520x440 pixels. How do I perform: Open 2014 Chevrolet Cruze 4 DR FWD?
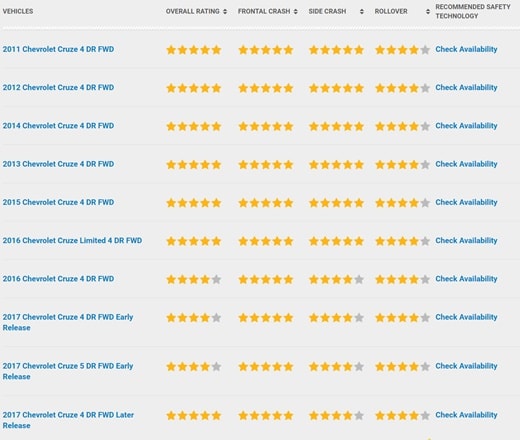[x=58, y=126]
